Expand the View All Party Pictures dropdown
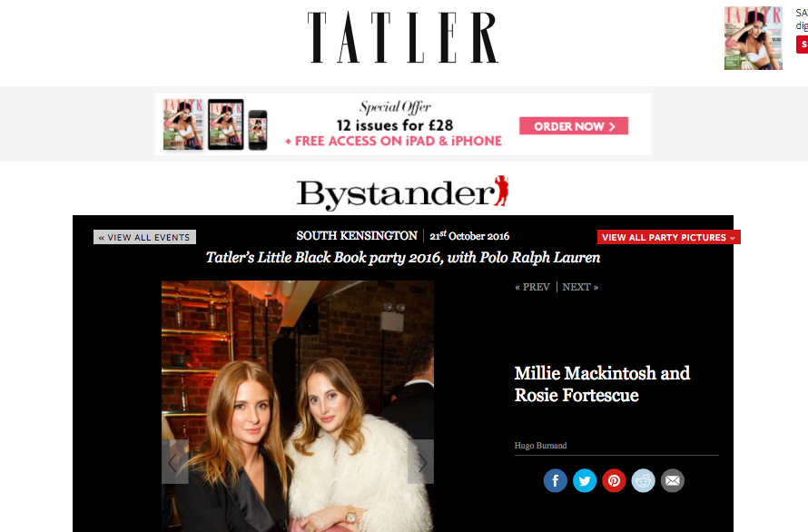 coord(668,237)
